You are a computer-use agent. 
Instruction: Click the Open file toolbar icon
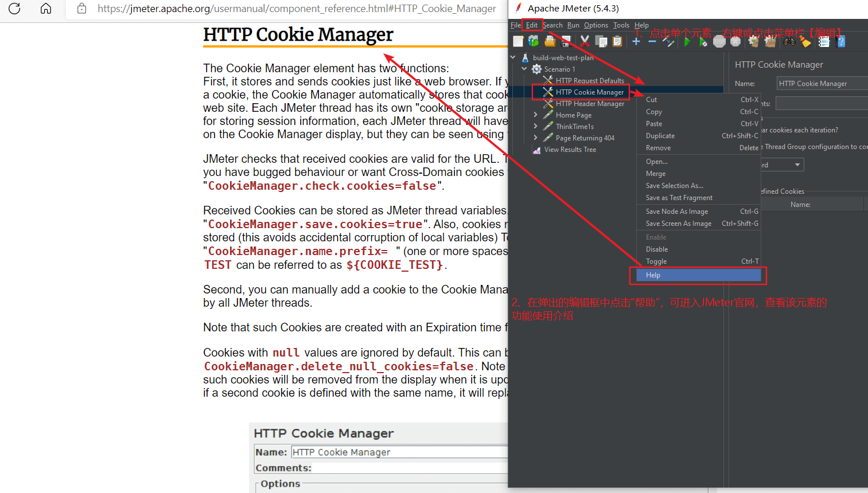(550, 41)
